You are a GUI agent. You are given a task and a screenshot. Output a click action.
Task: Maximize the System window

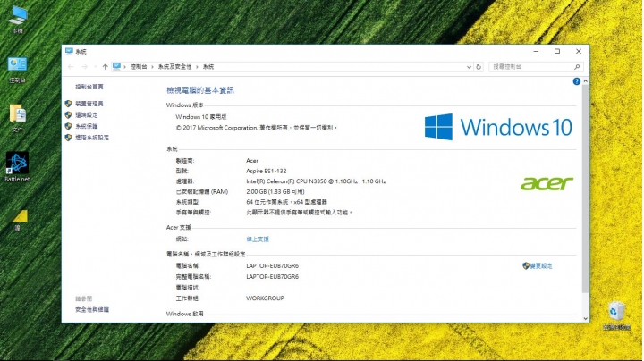click(557, 51)
